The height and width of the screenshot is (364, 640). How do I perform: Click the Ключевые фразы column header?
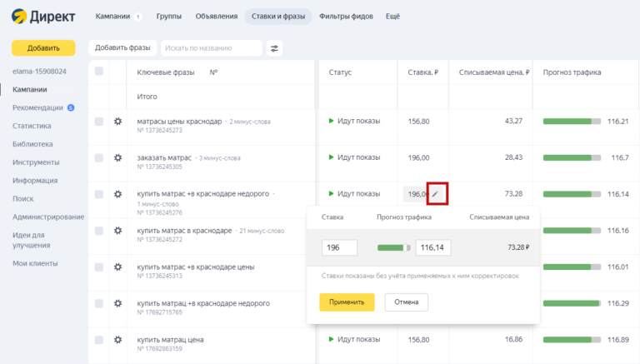click(166, 72)
